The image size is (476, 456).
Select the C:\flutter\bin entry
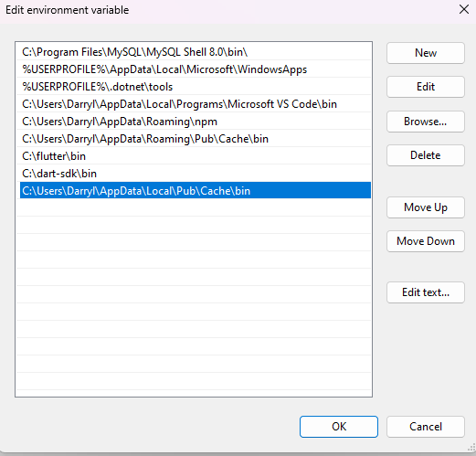[x=196, y=156]
